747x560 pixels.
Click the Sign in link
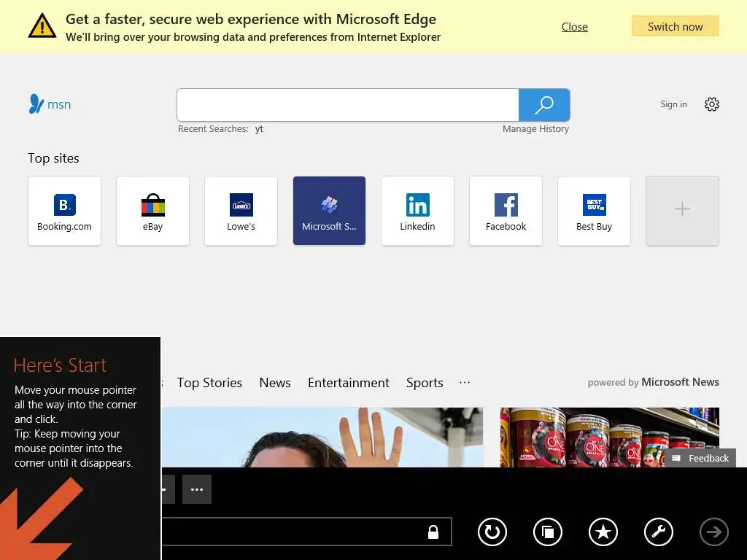point(673,104)
